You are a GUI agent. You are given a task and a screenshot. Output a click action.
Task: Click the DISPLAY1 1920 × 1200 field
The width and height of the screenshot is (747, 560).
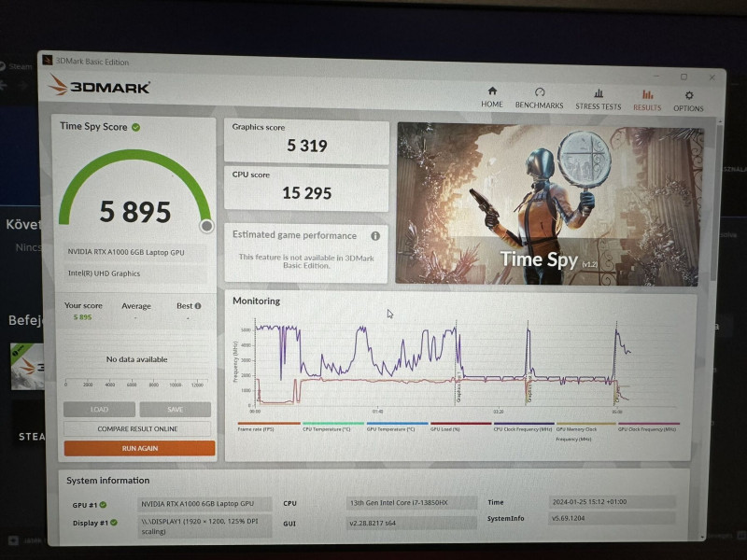pos(204,526)
